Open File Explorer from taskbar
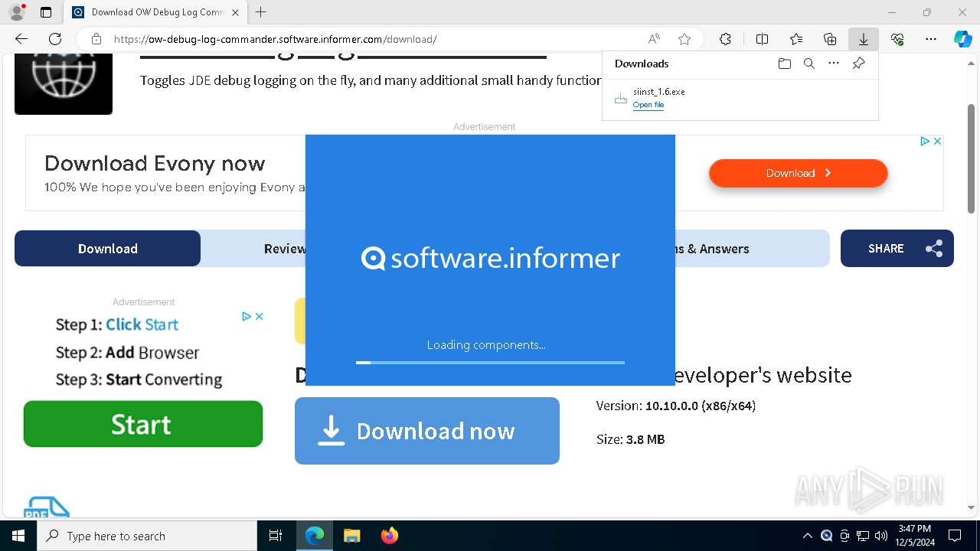 (x=351, y=536)
